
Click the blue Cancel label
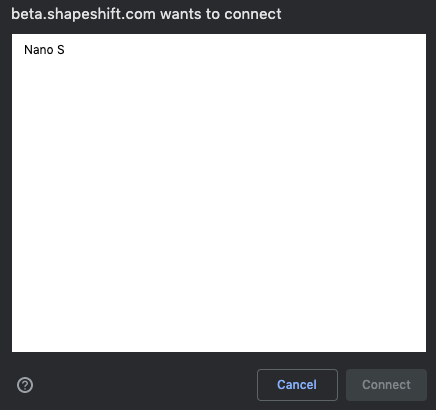(297, 385)
